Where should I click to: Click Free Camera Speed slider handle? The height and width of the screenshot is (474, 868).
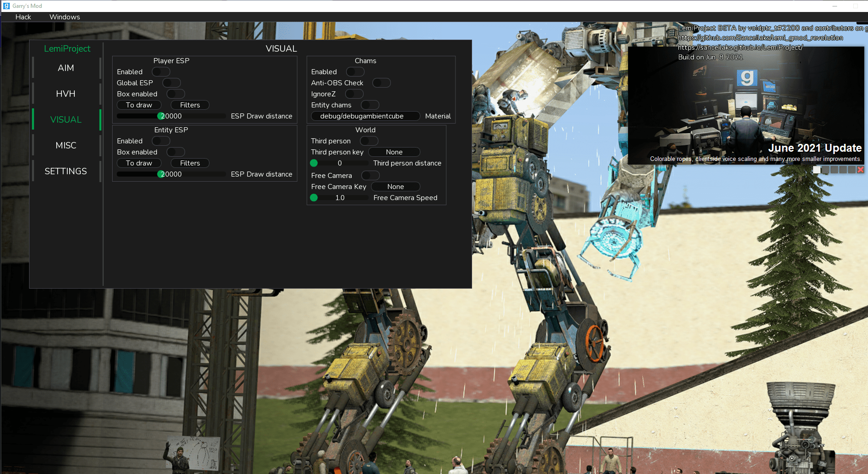coord(314,198)
